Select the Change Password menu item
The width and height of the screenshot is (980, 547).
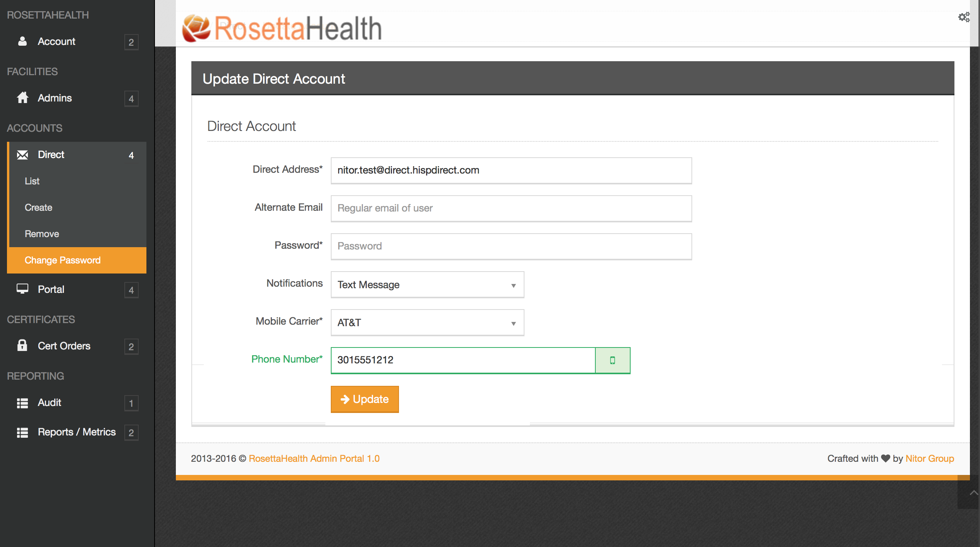(x=63, y=260)
